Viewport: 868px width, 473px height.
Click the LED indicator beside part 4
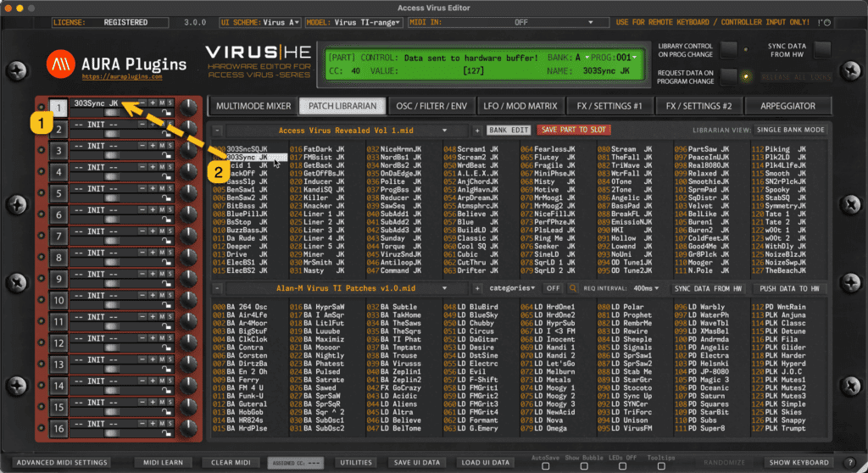coord(41,172)
